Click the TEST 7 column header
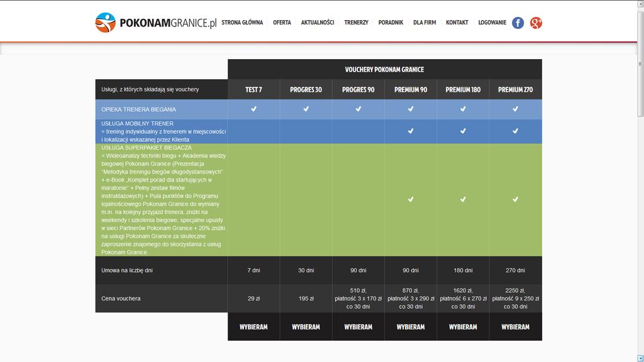The height and width of the screenshot is (362, 644). tap(254, 89)
